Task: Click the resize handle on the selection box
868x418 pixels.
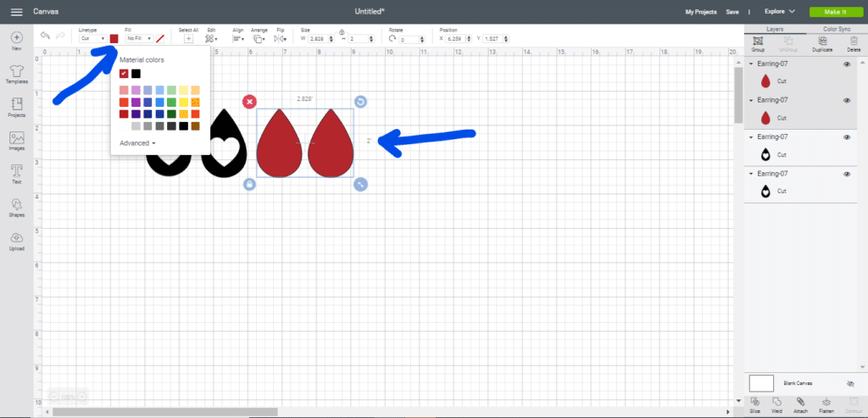Action: 360,184
